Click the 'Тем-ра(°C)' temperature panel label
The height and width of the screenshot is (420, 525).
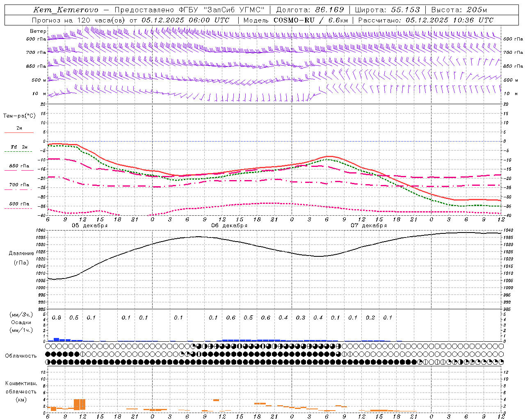pos(19,116)
